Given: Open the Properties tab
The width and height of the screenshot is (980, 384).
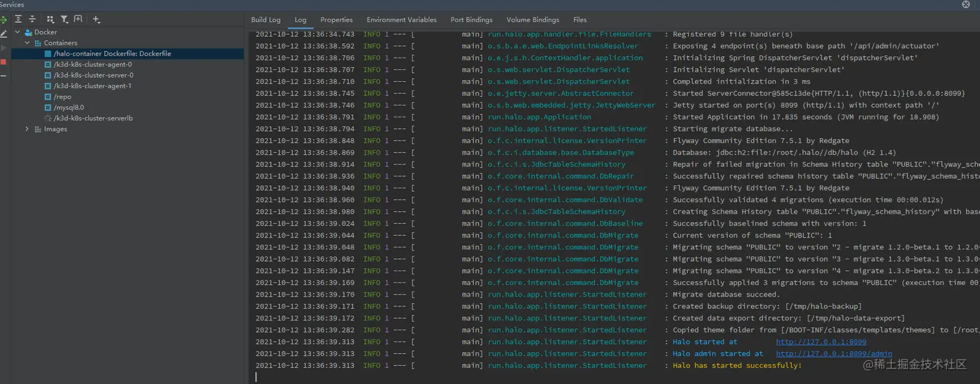Looking at the screenshot, I should coord(336,19).
